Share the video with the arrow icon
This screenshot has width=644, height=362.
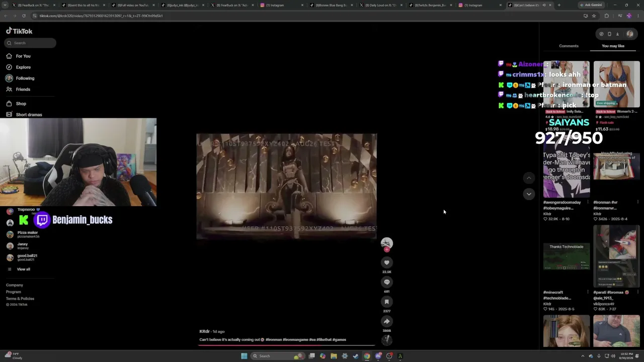point(386,321)
